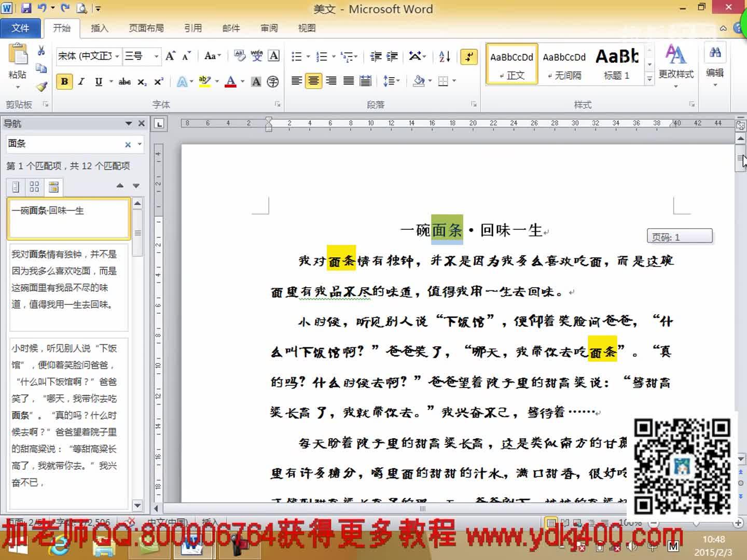The height and width of the screenshot is (560, 747).
Task: Apply center alignment to text
Action: coord(313,80)
